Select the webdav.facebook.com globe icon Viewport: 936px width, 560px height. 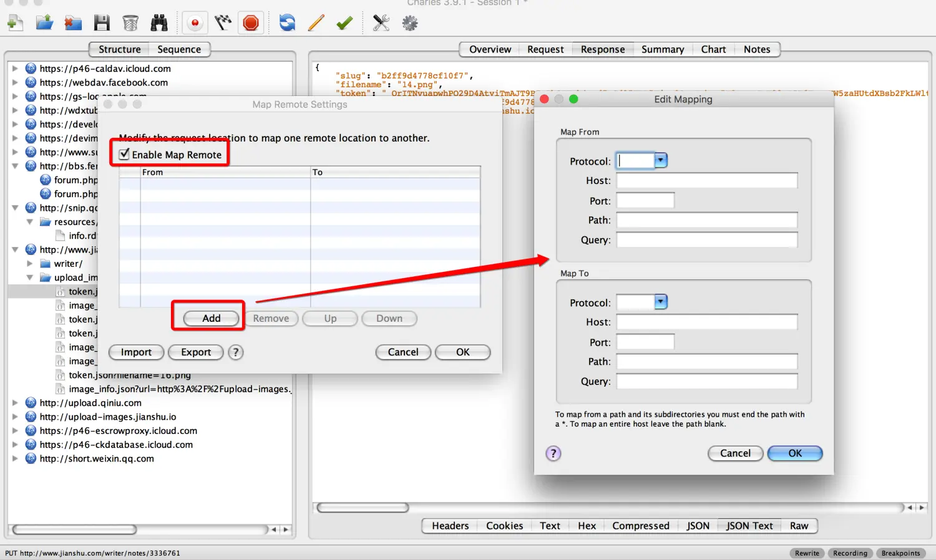point(31,82)
